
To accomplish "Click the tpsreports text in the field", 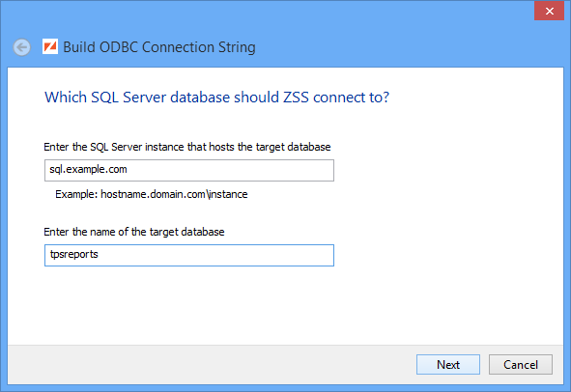I will (74, 254).
